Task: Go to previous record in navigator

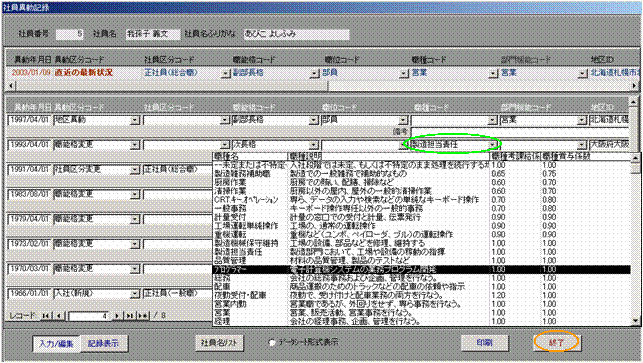Action: coord(59,315)
